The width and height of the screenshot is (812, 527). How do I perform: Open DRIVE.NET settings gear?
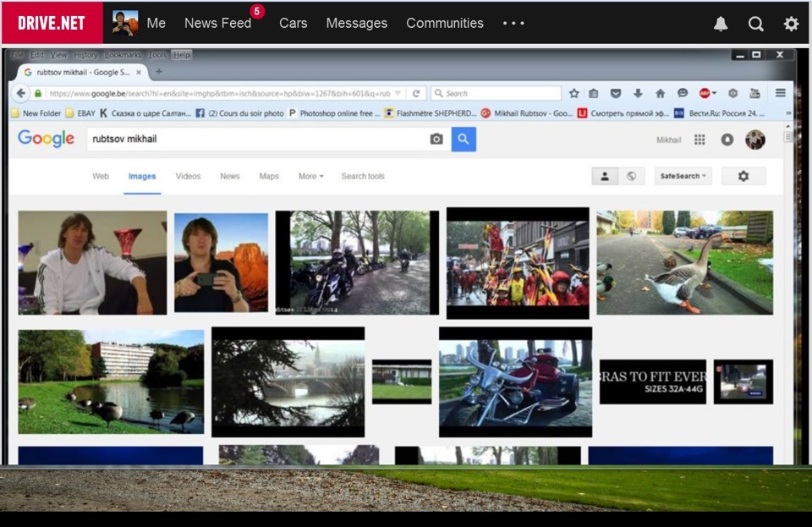click(x=791, y=24)
